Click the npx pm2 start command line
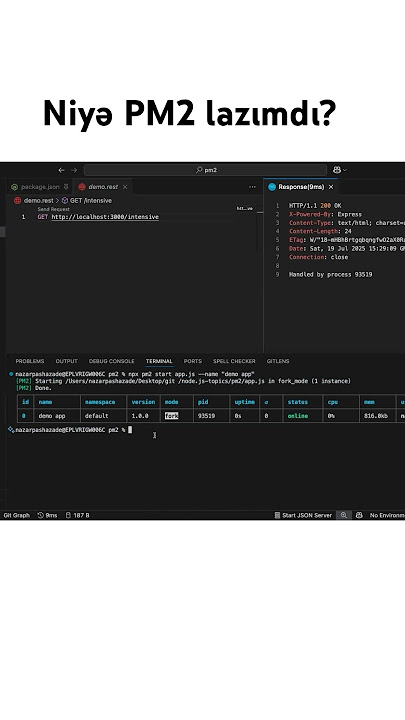Viewport: 405px width, 720px height. (191, 374)
